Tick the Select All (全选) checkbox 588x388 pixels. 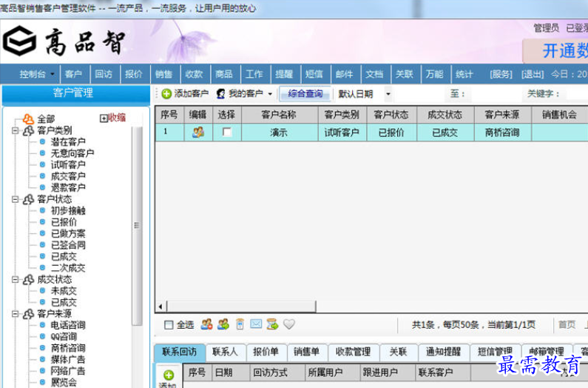(169, 324)
